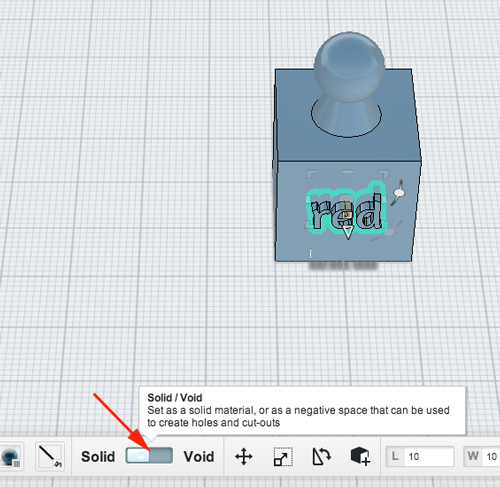Click the Solid label
Viewport: 500px width, 487px height.
(98, 456)
